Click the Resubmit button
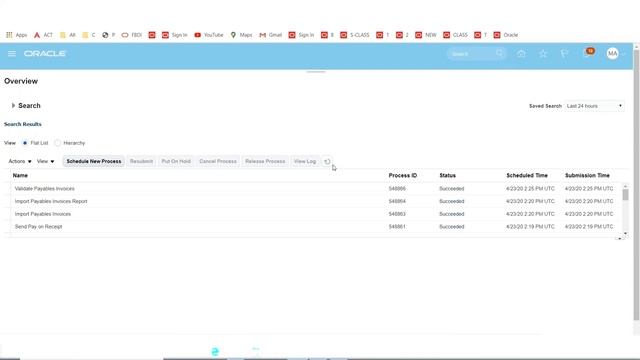Viewport: 640px width, 360px height. (x=141, y=161)
